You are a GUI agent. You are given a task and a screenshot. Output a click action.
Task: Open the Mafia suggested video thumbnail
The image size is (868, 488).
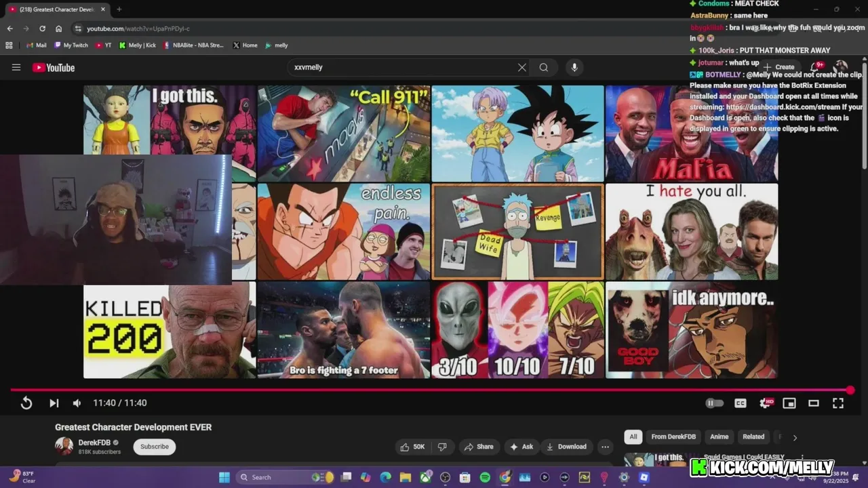coord(692,134)
